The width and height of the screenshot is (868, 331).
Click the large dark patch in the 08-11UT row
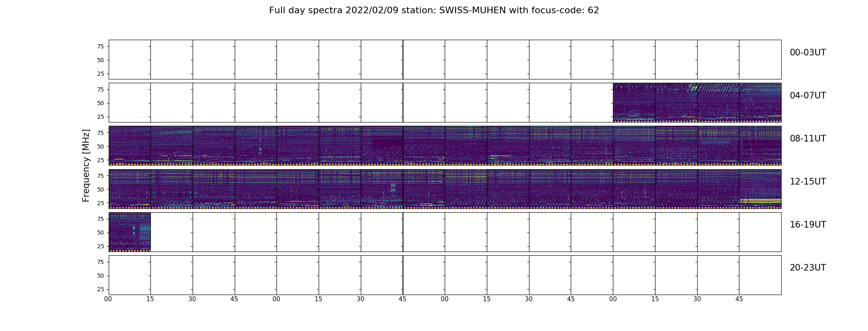(x=386, y=143)
